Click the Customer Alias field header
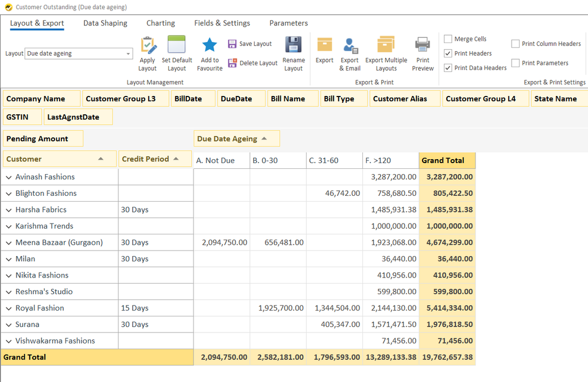588x382 pixels. pos(405,99)
